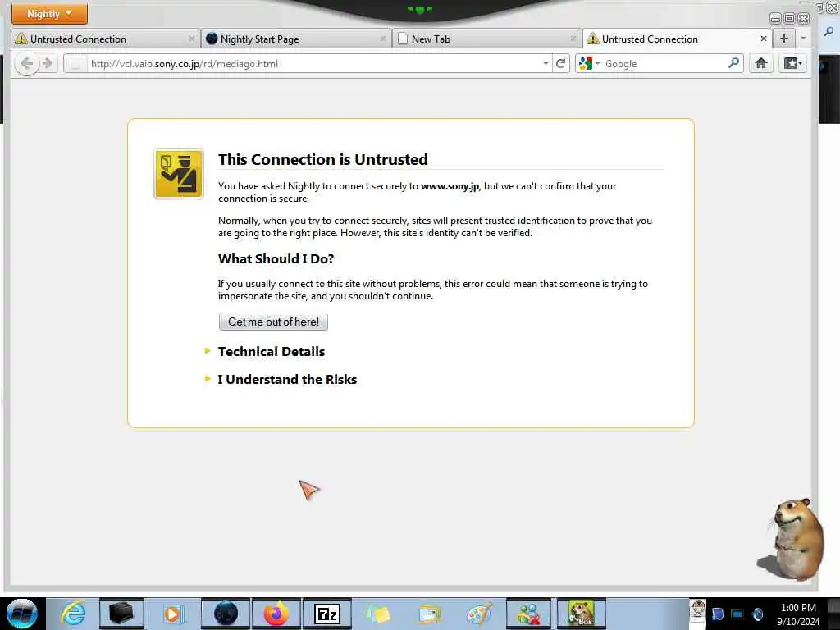Open the hamster Box taskbar icon

pos(582,614)
